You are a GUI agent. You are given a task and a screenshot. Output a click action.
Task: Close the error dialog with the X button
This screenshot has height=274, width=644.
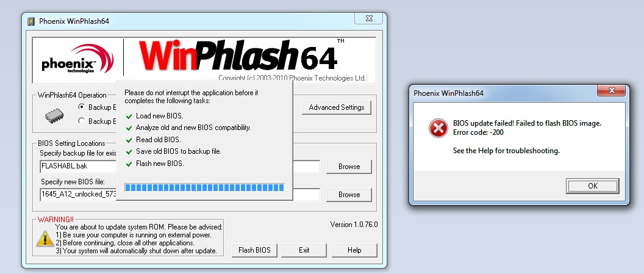click(611, 90)
